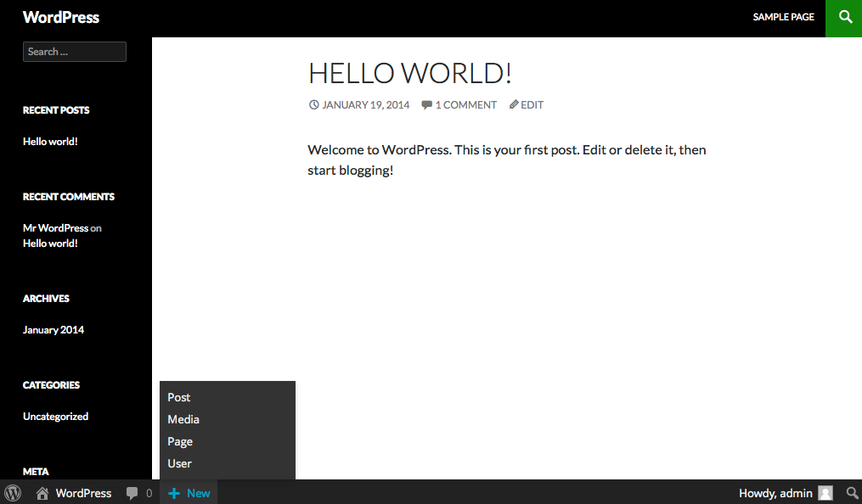Click the plus icon beside New
The width and height of the screenshot is (862, 504).
(x=174, y=493)
